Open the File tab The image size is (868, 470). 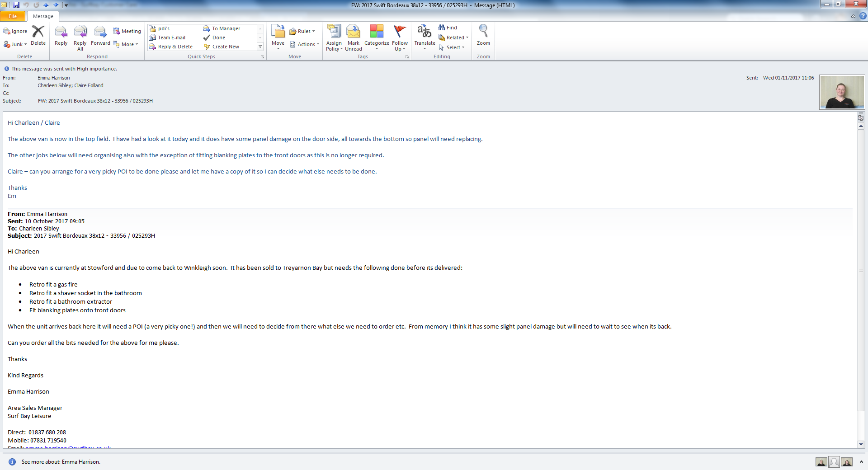pos(13,16)
